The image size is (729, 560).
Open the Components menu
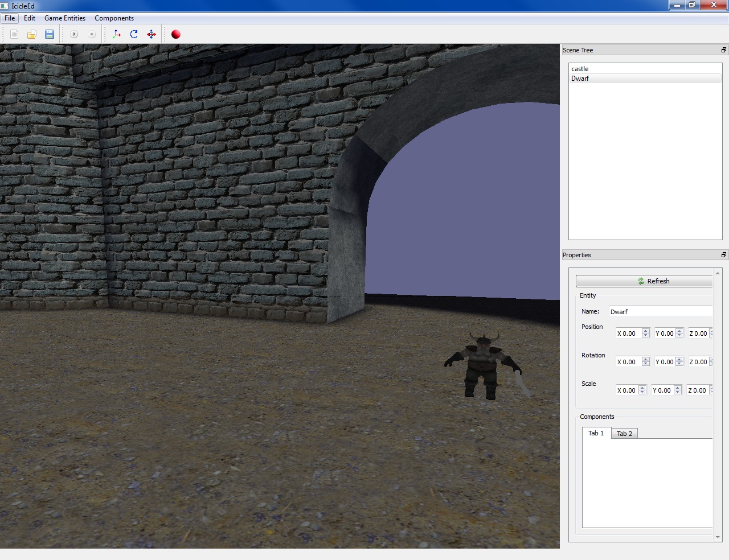point(114,18)
